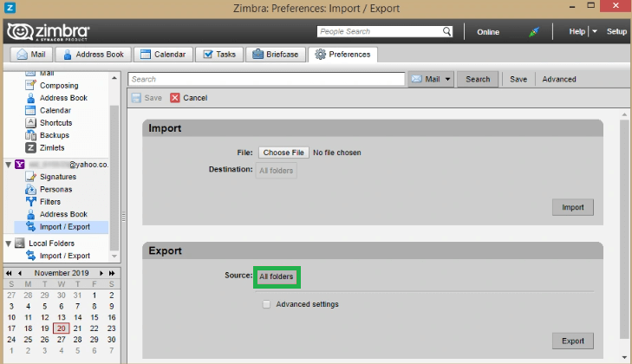Open Address Book under the Yahoo account
The height and width of the screenshot is (364, 632).
pyautogui.click(x=63, y=214)
